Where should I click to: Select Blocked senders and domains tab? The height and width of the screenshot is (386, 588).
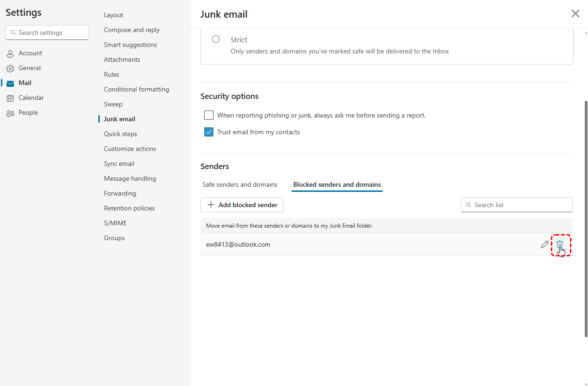click(x=337, y=184)
